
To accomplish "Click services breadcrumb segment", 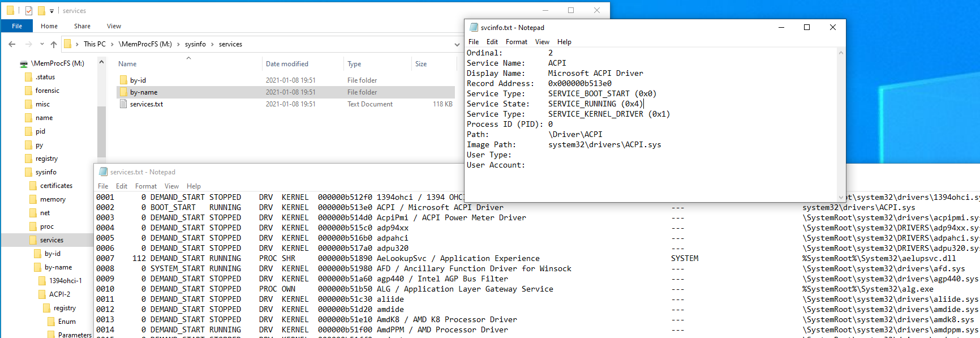I will tap(230, 44).
